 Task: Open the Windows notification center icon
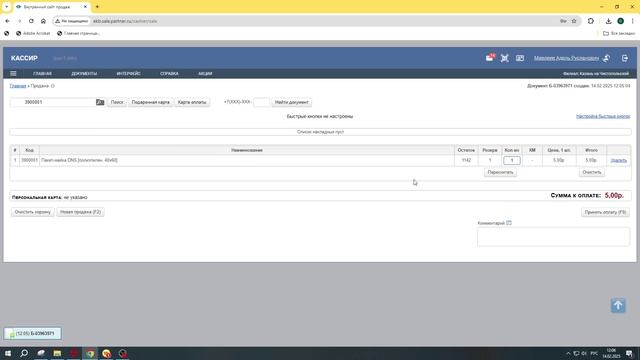click(629, 353)
